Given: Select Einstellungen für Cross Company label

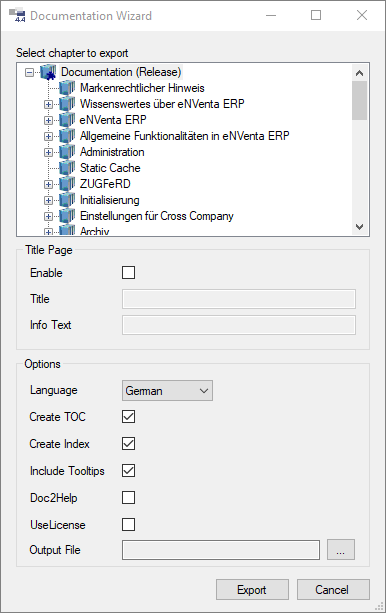Looking at the screenshot, I should 157,216.
